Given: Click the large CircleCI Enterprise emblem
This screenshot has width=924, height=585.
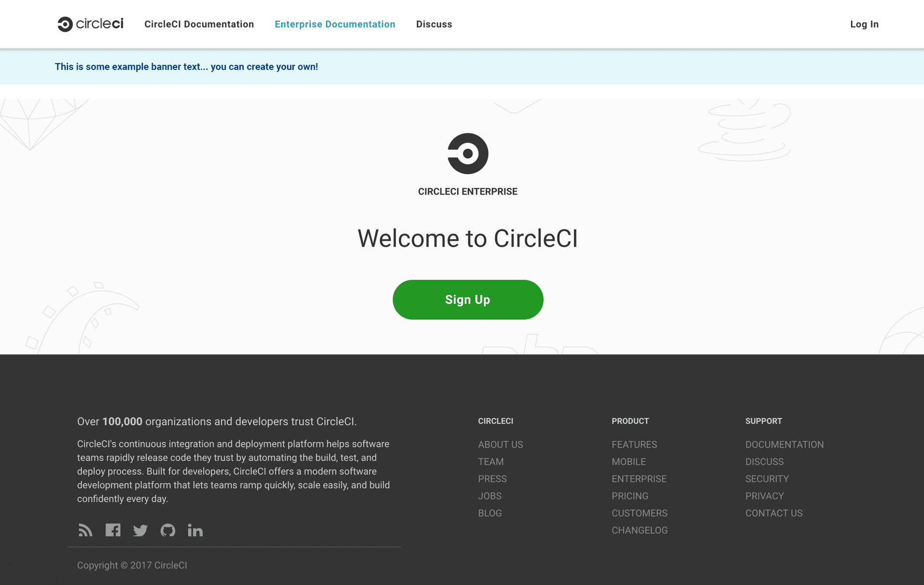Looking at the screenshot, I should point(468,154).
